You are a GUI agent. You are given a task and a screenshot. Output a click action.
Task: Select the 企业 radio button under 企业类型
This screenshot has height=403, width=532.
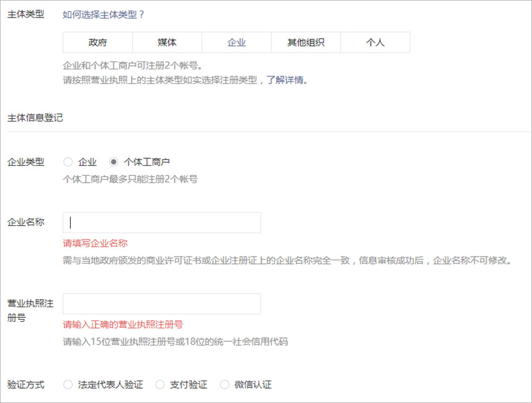(x=68, y=162)
